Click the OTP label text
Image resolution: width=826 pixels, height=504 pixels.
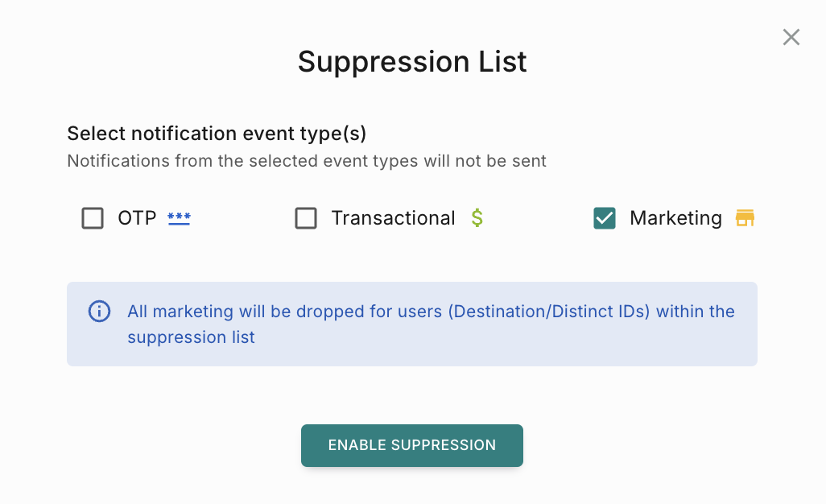(x=137, y=218)
